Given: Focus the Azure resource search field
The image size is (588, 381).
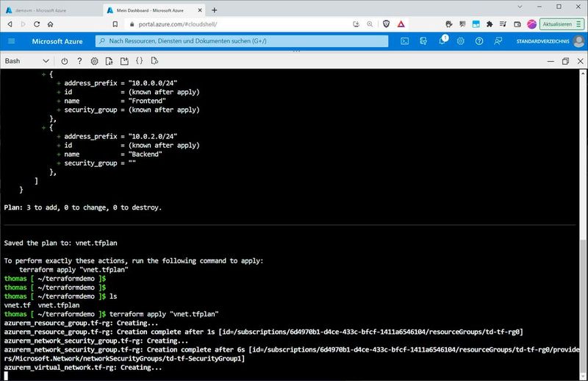Looking at the screenshot, I should (x=242, y=41).
